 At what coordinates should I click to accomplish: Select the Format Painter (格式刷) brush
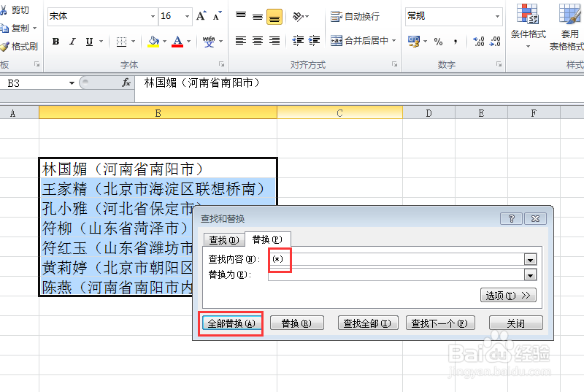[4, 47]
